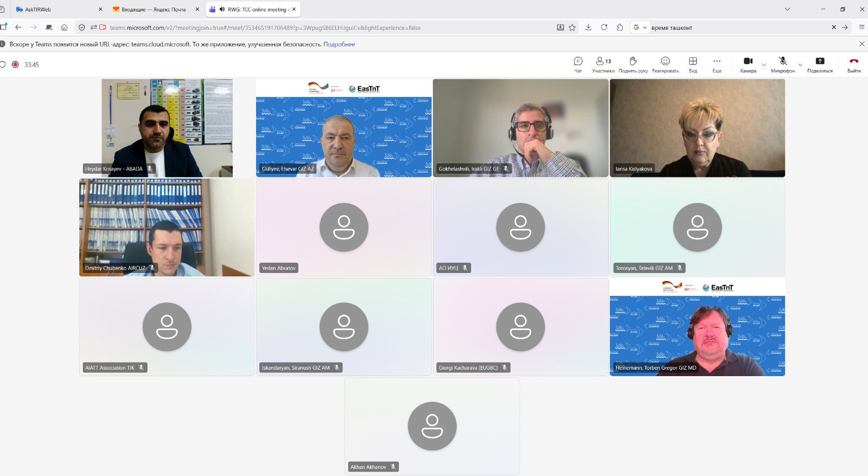Switch to the AskTIRWeb tab
This screenshot has height=476, width=868.
[x=54, y=9]
